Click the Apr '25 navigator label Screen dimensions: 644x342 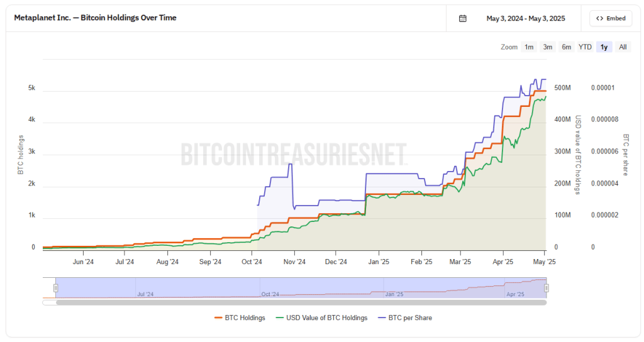point(515,294)
